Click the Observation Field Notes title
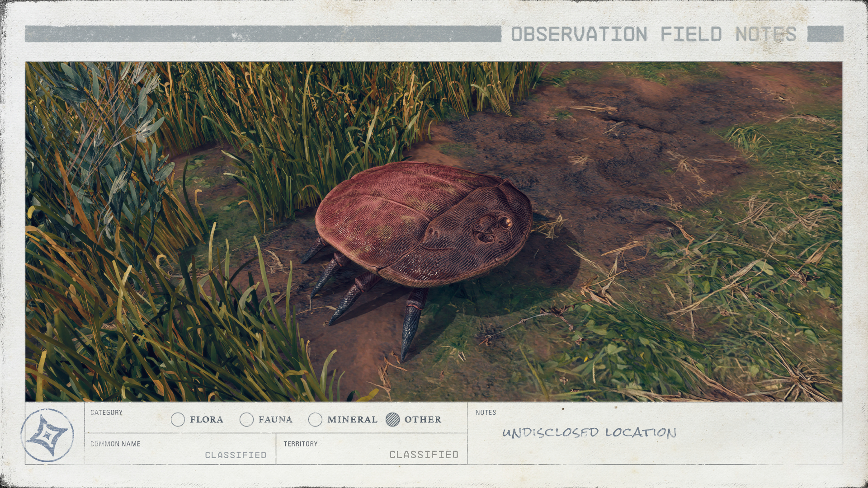The height and width of the screenshot is (488, 868). pyautogui.click(x=654, y=34)
